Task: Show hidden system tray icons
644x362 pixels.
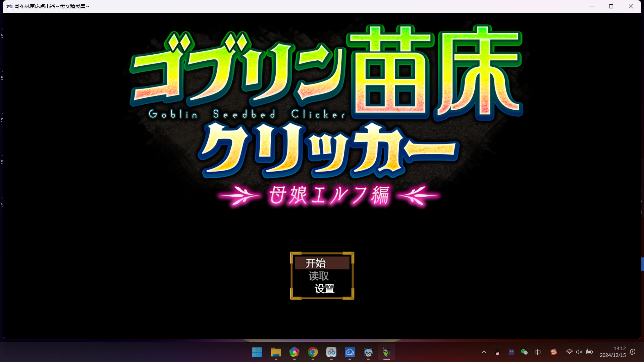Action: (484, 352)
